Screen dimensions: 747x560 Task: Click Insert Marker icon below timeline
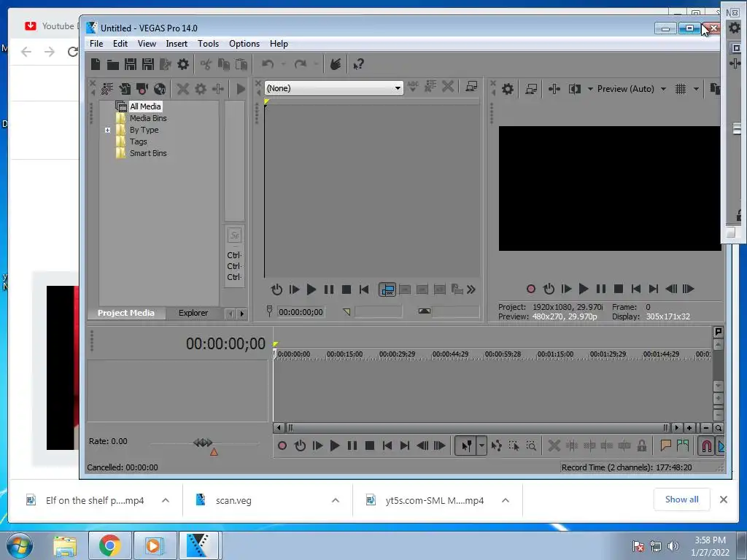[x=665, y=446]
